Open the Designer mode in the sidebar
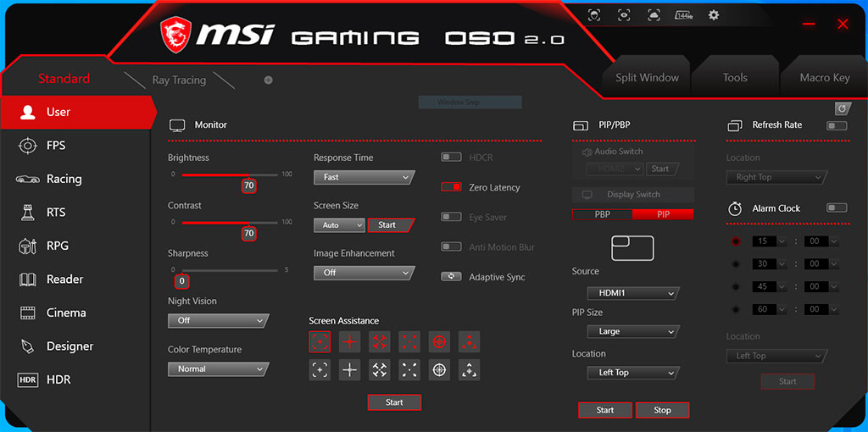 click(75, 346)
